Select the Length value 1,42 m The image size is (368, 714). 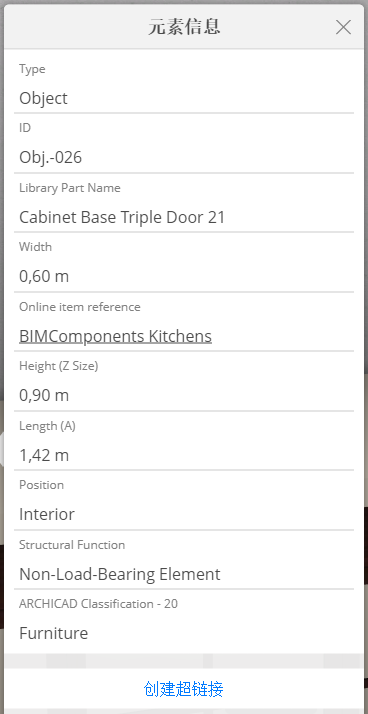click(x=44, y=455)
